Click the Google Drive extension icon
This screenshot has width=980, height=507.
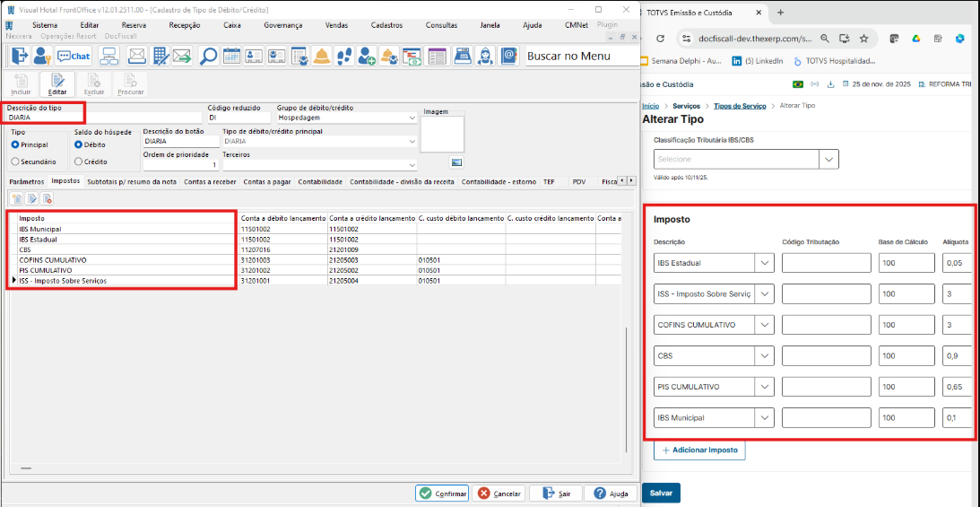(x=916, y=39)
